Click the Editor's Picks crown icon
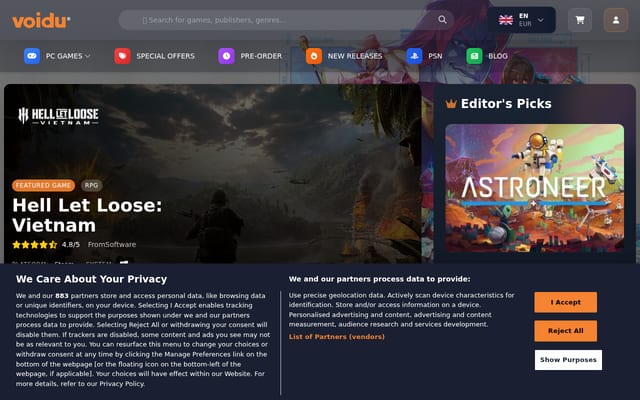This screenshot has height=400, width=640. tap(451, 104)
